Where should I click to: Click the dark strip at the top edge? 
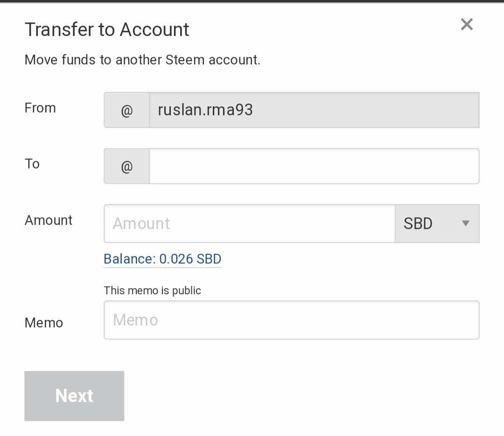coord(252,1)
